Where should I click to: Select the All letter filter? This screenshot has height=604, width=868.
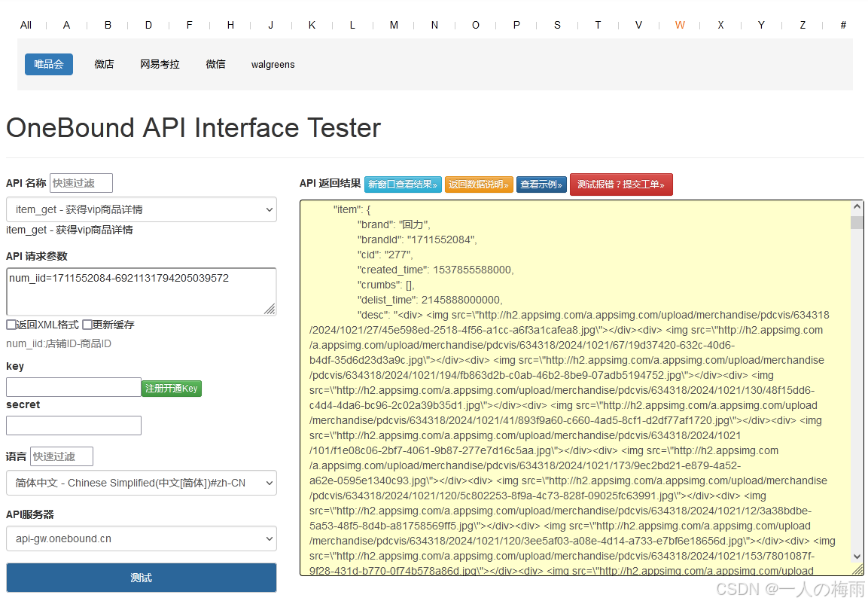(26, 25)
